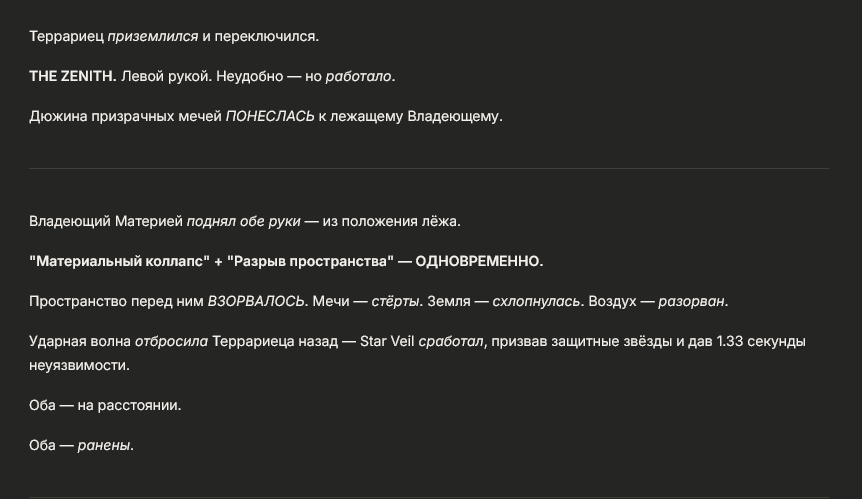
Task: Click the line "Оба — на расстоянии."
Action: tap(105, 406)
